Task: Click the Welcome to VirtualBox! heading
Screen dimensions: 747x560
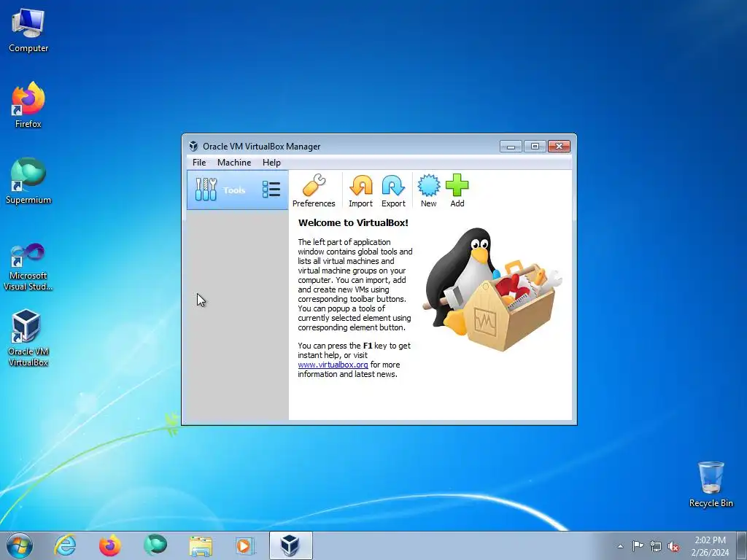Action: pyautogui.click(x=353, y=223)
